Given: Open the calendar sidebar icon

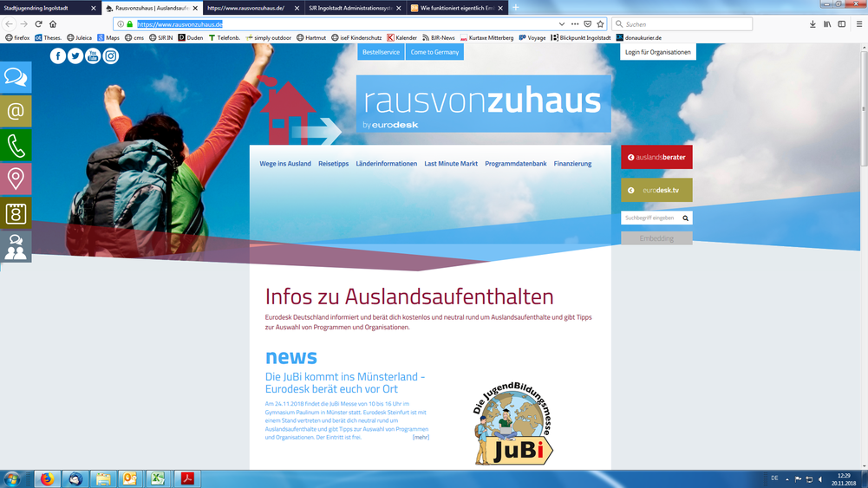Looking at the screenshot, I should 16,213.
